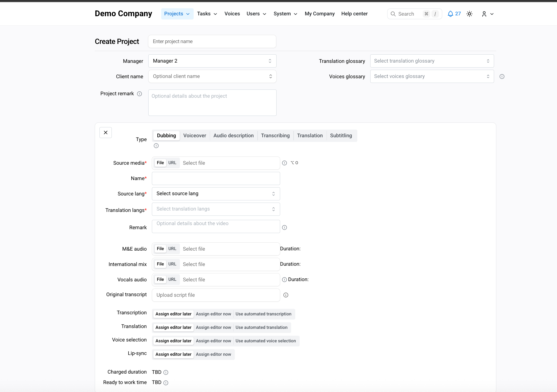Open the Voices page
557x392 pixels.
coord(232,14)
